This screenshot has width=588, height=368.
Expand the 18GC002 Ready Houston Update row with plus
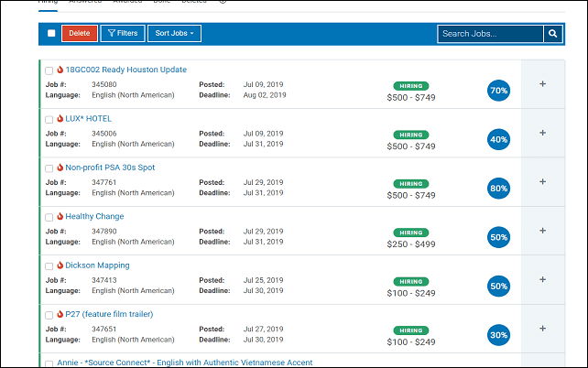point(542,84)
